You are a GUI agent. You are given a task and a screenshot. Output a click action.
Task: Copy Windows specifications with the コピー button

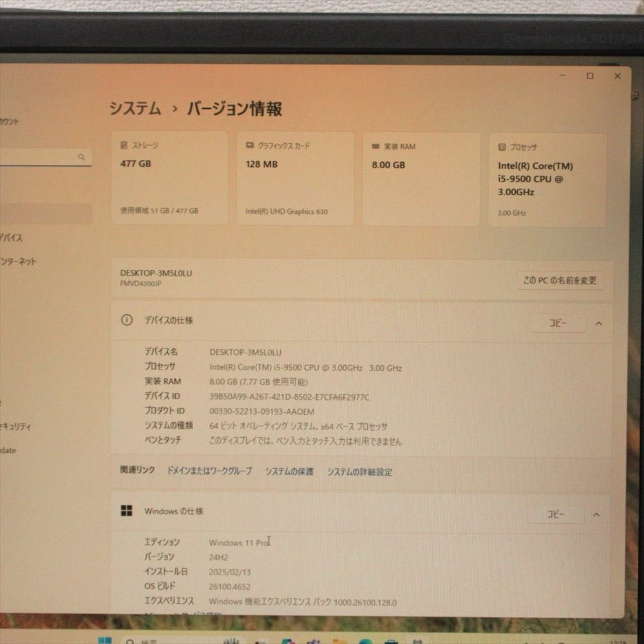tap(556, 514)
